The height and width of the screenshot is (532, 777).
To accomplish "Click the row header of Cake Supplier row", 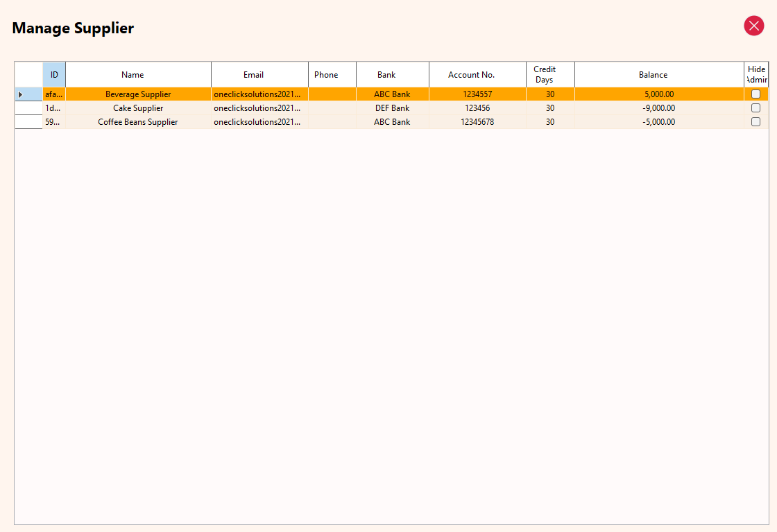I will (x=28, y=108).
